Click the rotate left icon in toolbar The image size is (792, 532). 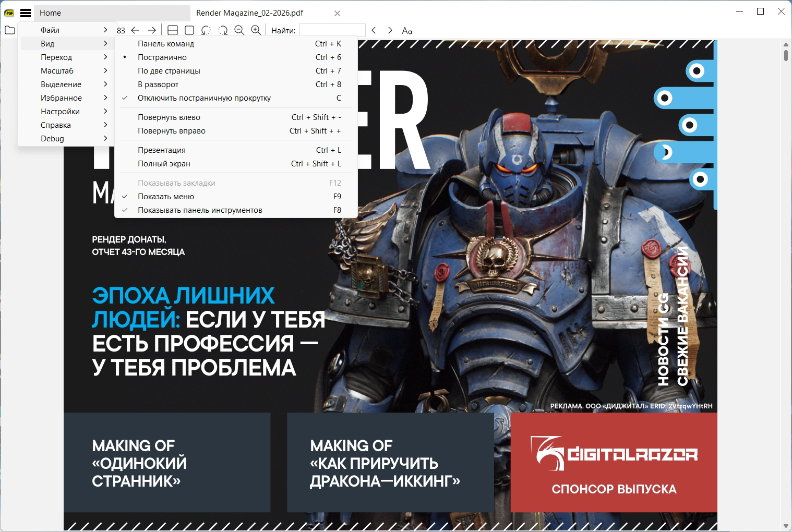point(206,30)
